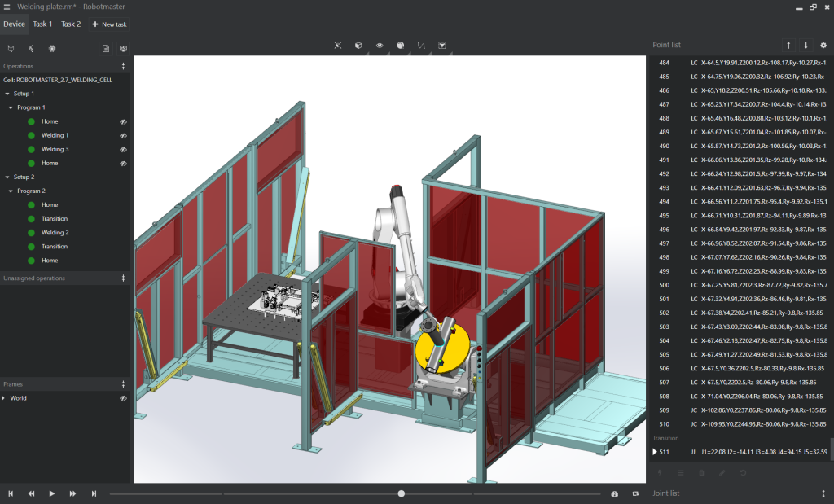Viewport: 834px width, 504px height.
Task: Click the zoom-to-fit view icon
Action: [338, 46]
